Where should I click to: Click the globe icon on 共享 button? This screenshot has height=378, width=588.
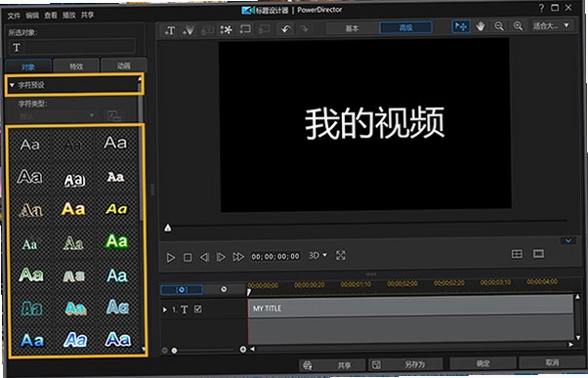pos(308,365)
